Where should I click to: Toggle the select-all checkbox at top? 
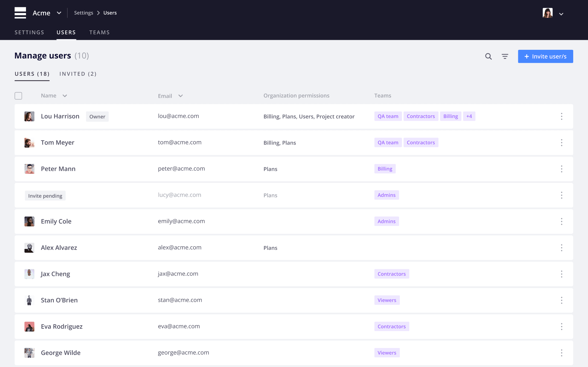19,95
